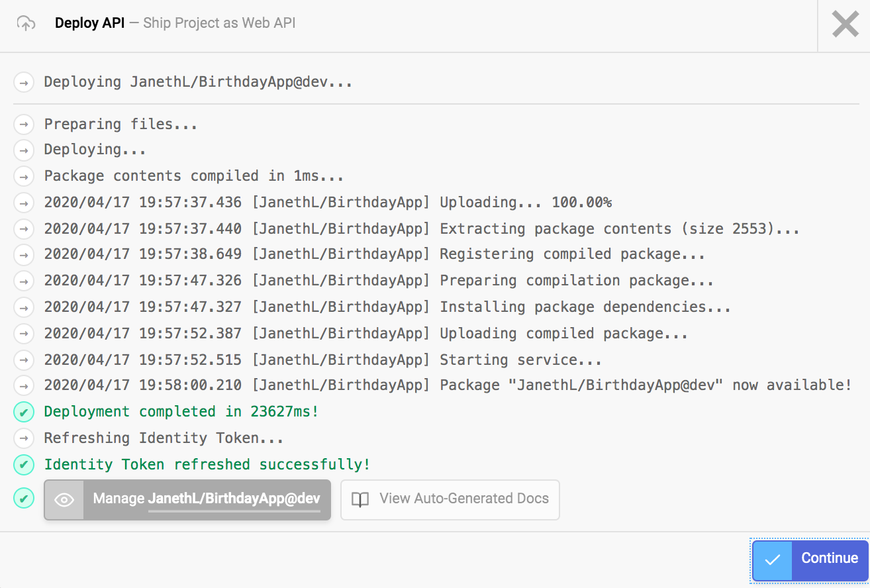The width and height of the screenshot is (870, 588).
Task: Click arrow icon beside Starting service
Action: (x=24, y=360)
